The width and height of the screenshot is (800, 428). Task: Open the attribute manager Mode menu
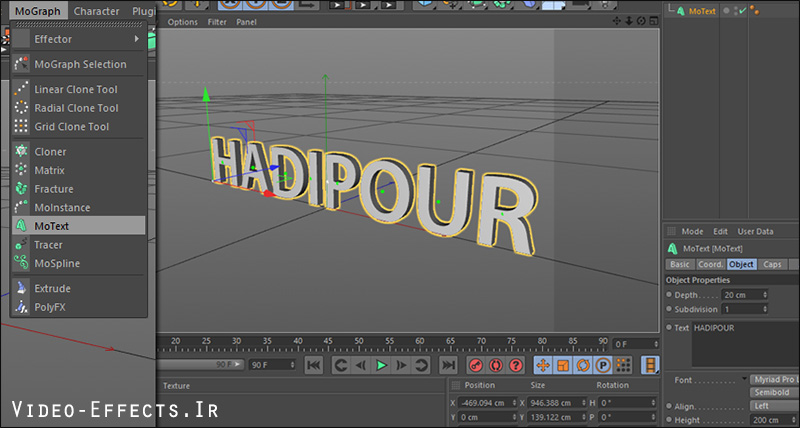[x=692, y=232]
